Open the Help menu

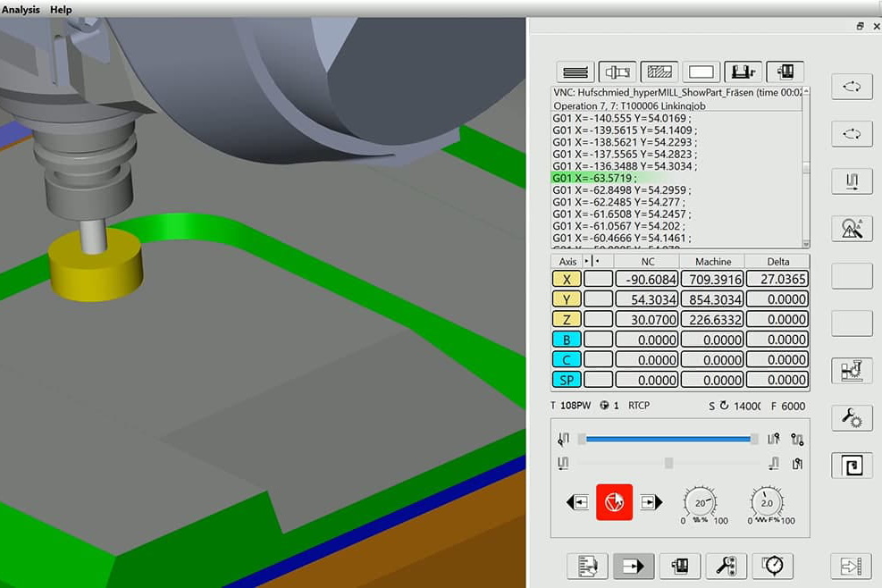(x=60, y=9)
